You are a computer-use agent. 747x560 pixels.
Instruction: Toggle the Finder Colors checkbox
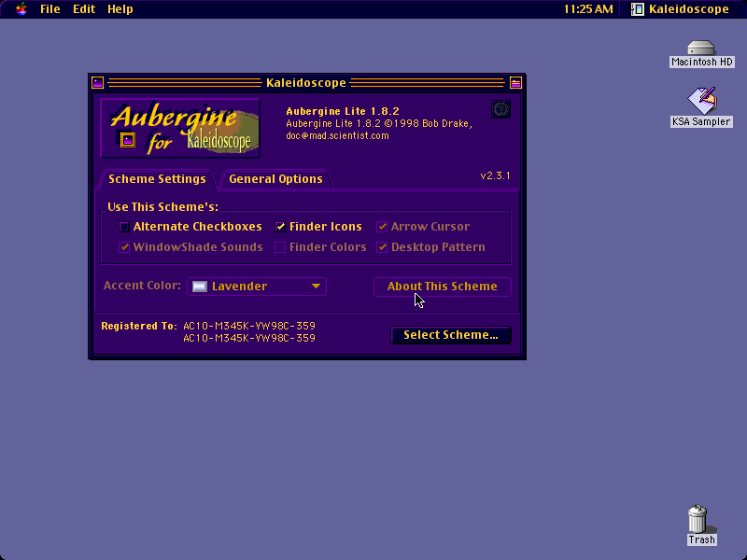tap(280, 247)
